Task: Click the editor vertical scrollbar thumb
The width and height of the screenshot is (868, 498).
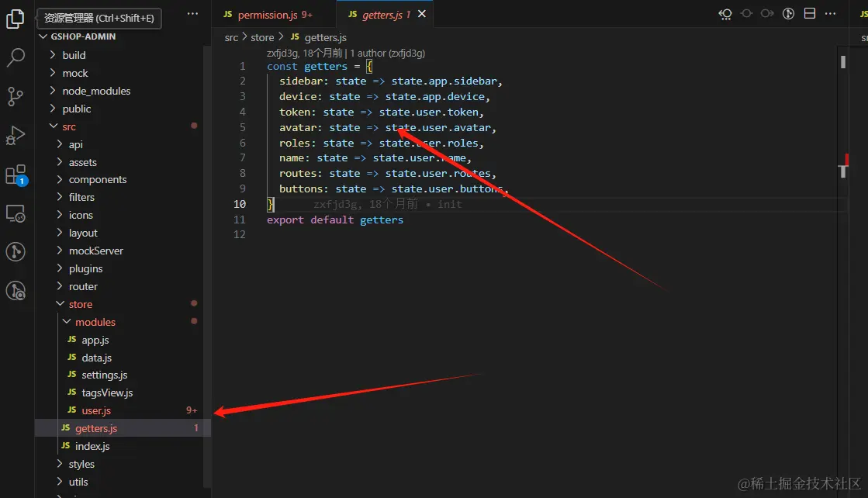Action: coord(843,62)
